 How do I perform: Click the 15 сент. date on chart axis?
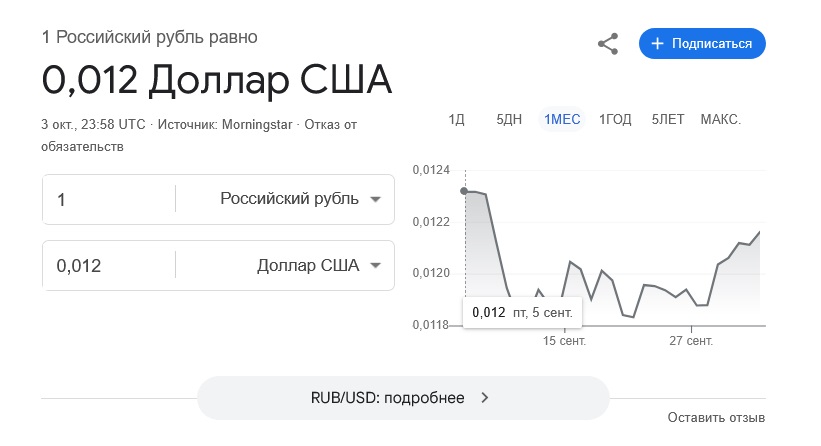(x=565, y=342)
